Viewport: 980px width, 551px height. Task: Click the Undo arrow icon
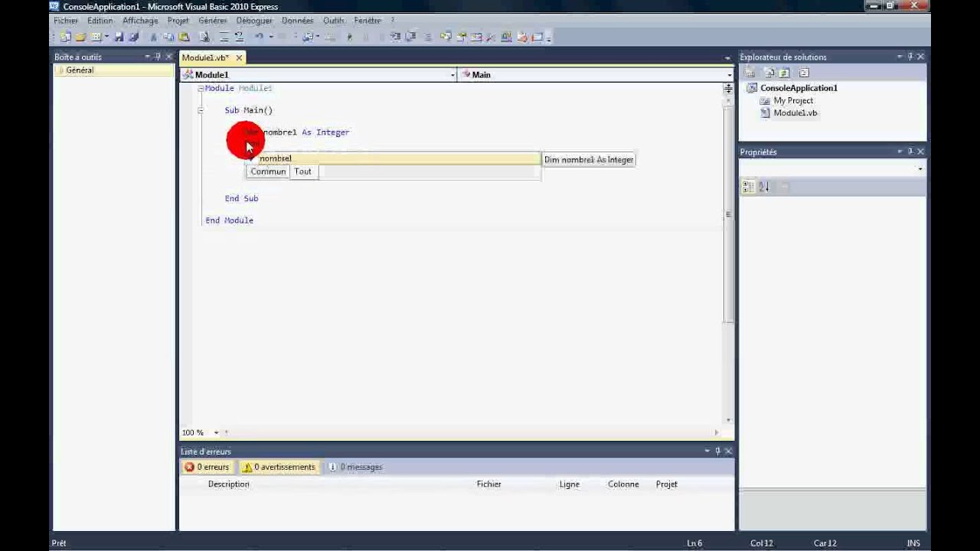click(260, 37)
